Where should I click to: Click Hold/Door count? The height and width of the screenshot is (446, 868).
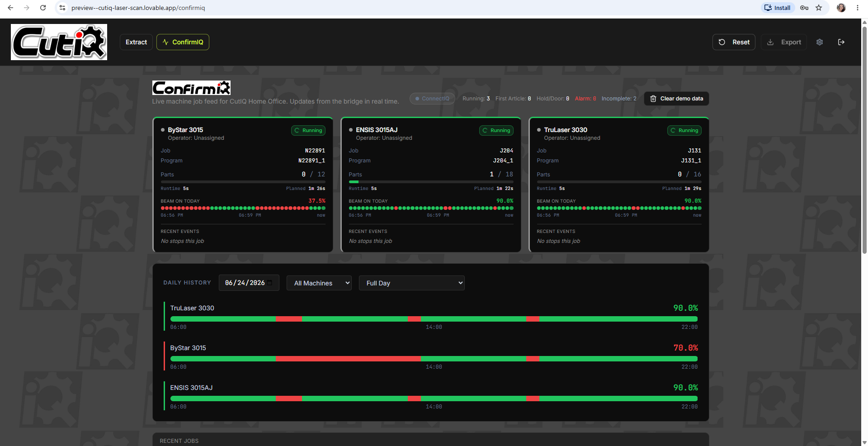tap(553, 99)
